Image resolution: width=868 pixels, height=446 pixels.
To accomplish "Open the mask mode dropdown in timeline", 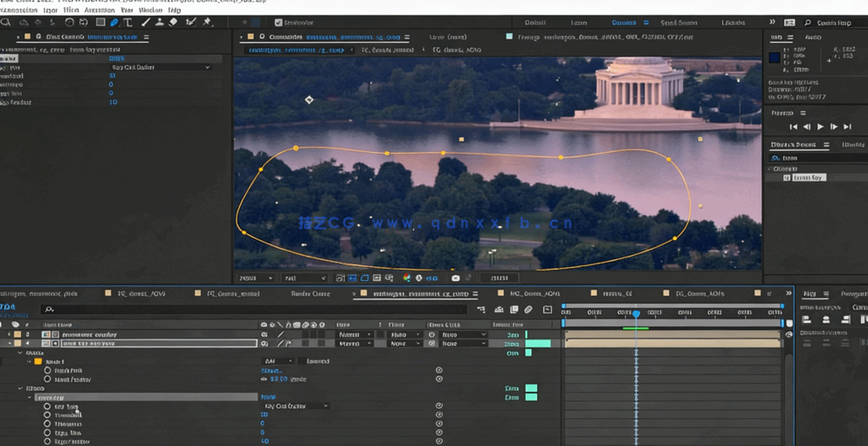I will pyautogui.click(x=278, y=361).
